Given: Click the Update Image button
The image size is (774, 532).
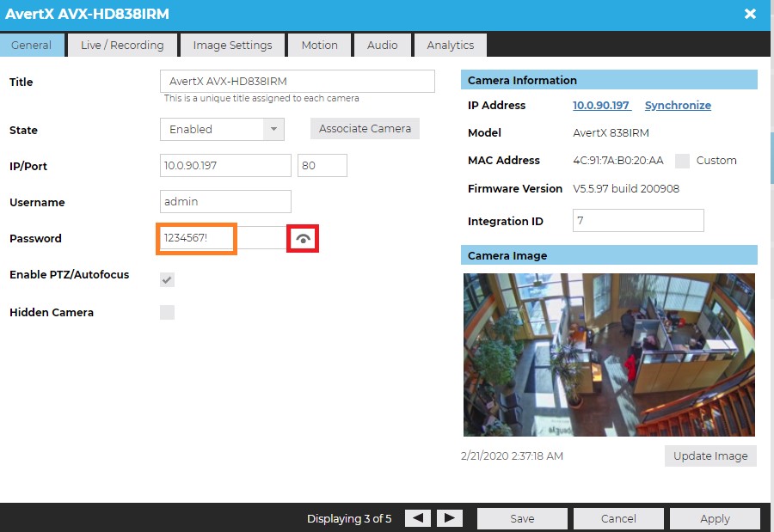Looking at the screenshot, I should [710, 456].
